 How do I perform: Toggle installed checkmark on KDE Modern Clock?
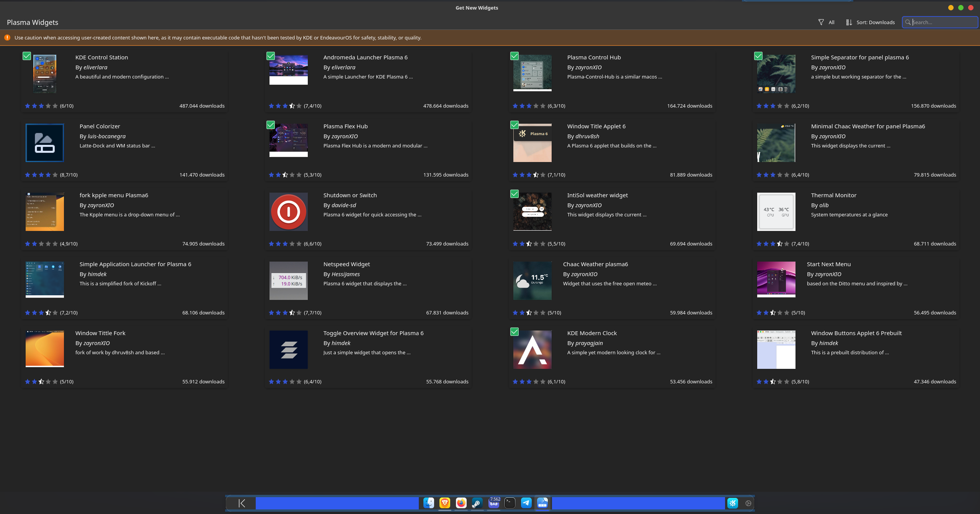point(514,332)
